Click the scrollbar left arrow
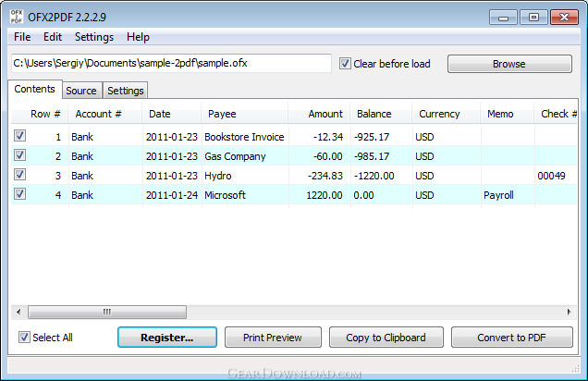The height and width of the screenshot is (381, 588). pyautogui.click(x=18, y=312)
